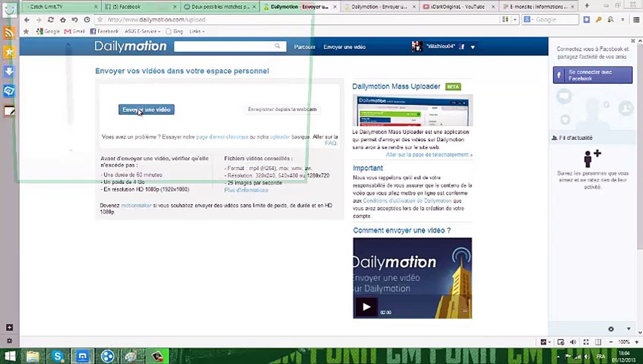Reload the page with the refresh icon

51,20
